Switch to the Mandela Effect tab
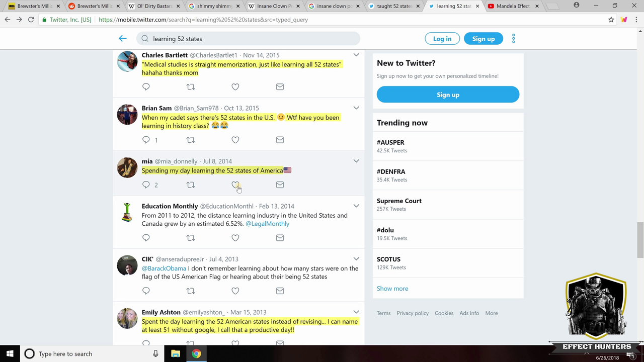The image size is (644, 362). pos(512,6)
